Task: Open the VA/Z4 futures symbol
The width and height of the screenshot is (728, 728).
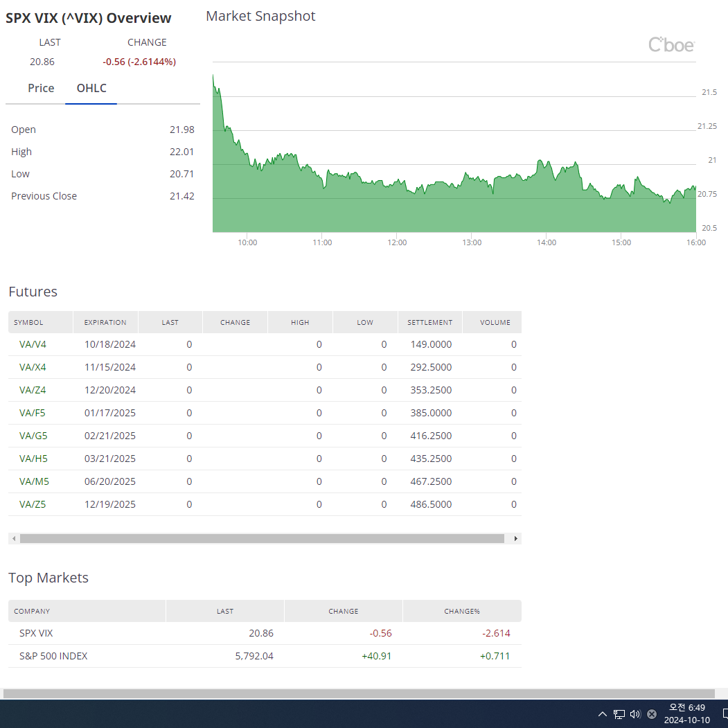Action: (x=33, y=390)
